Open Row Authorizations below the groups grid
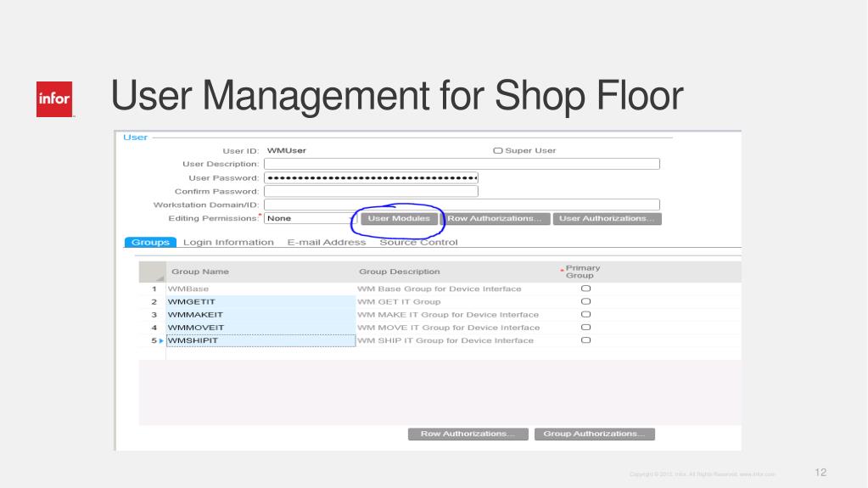 coord(468,434)
